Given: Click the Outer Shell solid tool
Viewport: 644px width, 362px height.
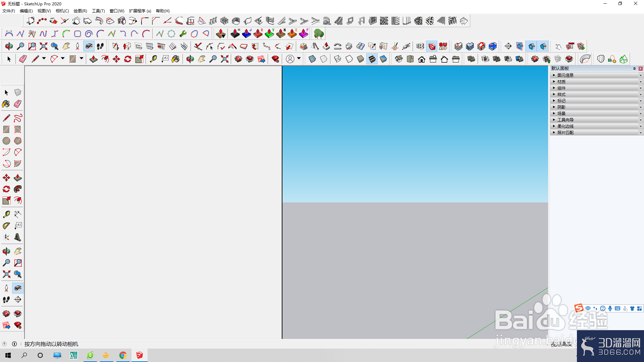Looking at the screenshot, I should pos(471,59).
